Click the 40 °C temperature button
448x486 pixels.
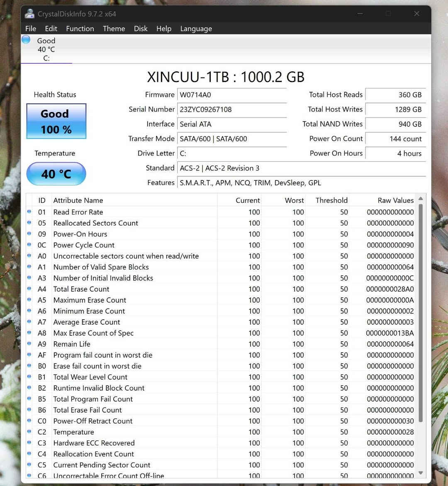click(x=56, y=174)
